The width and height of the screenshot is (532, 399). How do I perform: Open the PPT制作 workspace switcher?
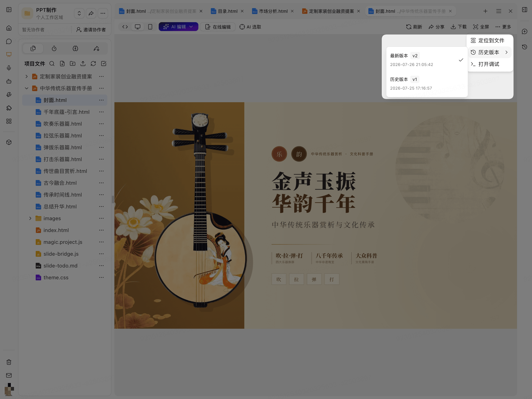pyautogui.click(x=79, y=13)
